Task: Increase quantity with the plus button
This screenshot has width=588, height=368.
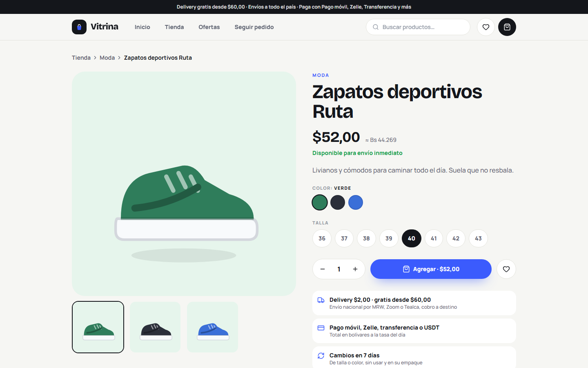Action: tap(355, 269)
